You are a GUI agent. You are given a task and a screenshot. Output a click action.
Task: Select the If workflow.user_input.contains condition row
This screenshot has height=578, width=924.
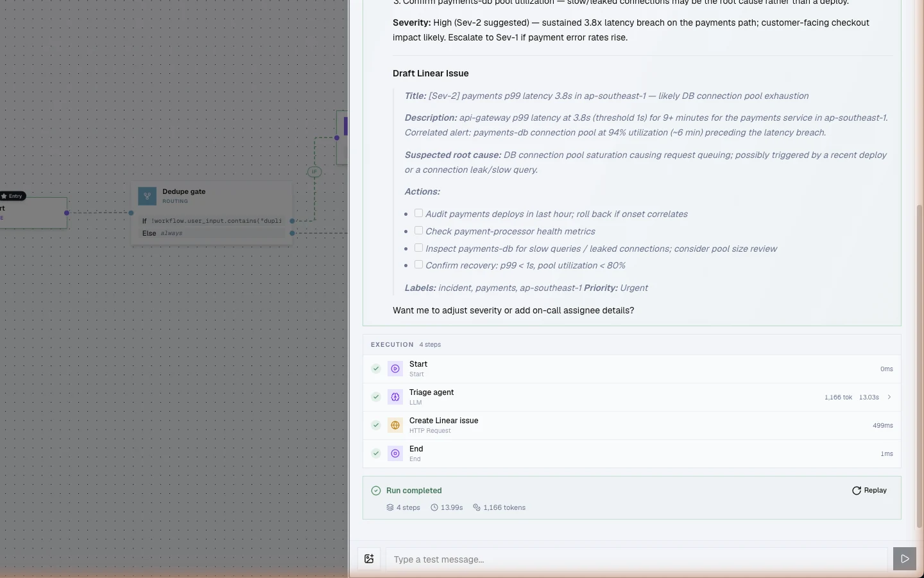tap(212, 221)
